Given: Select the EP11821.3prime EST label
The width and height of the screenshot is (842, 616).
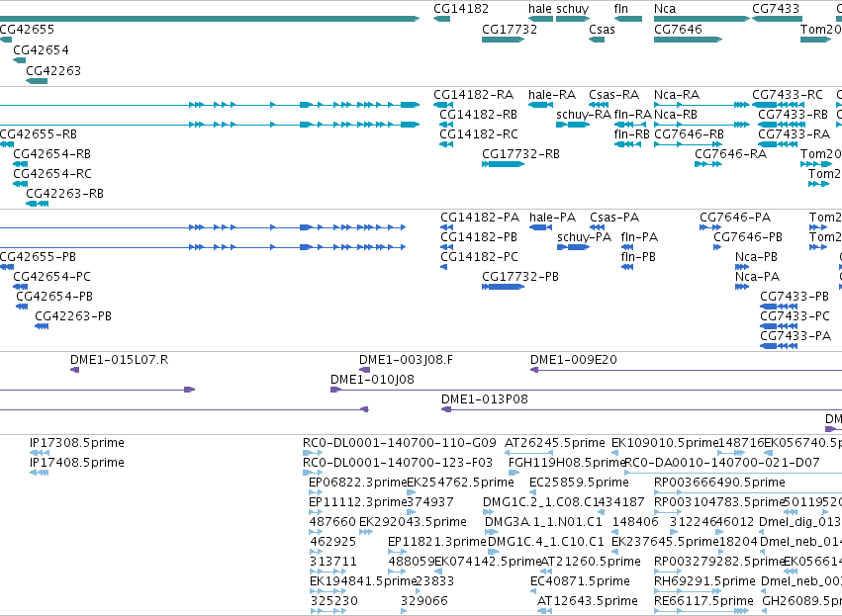Looking at the screenshot, I should click(437, 542).
